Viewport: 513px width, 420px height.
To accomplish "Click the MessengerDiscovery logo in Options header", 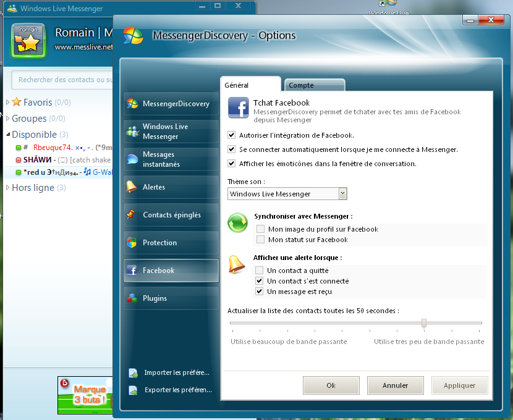I will tap(133, 35).
